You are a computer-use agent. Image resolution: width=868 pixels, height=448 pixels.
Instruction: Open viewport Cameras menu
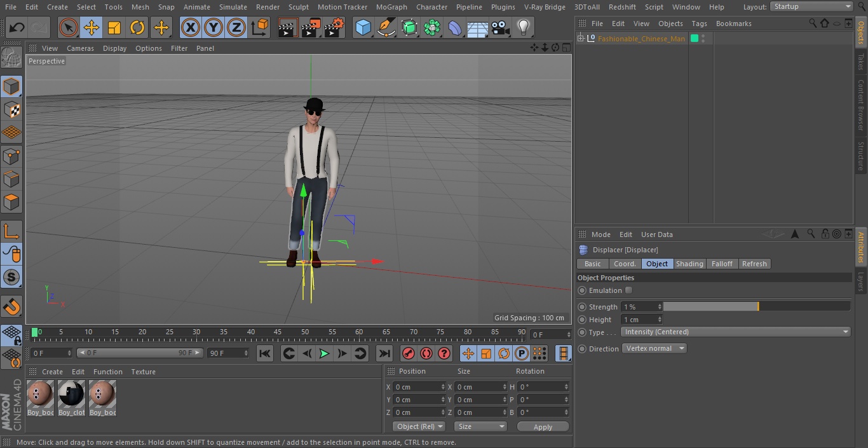(80, 48)
